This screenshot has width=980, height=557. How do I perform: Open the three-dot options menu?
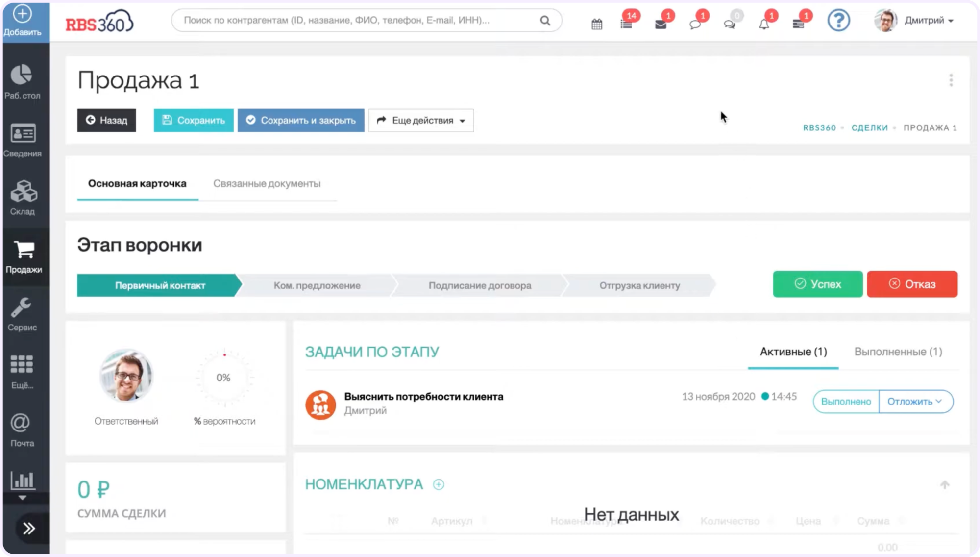(x=951, y=80)
